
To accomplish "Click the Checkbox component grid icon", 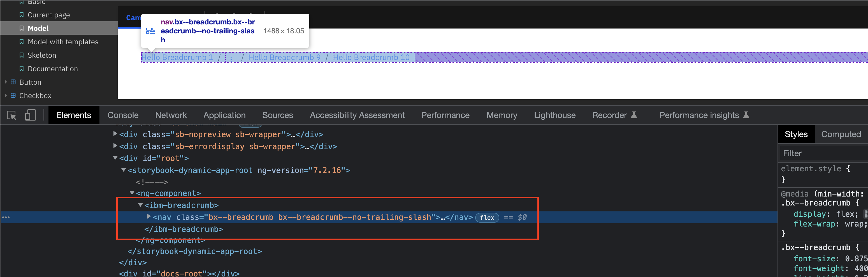I will (x=13, y=95).
